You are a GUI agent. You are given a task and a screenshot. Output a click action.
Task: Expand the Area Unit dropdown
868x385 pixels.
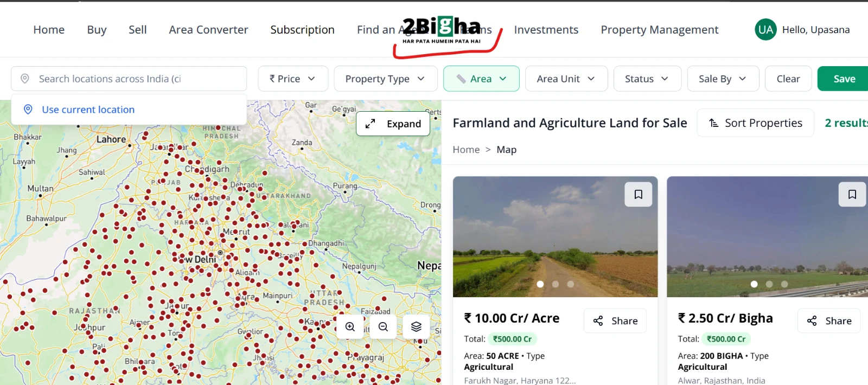coord(566,79)
